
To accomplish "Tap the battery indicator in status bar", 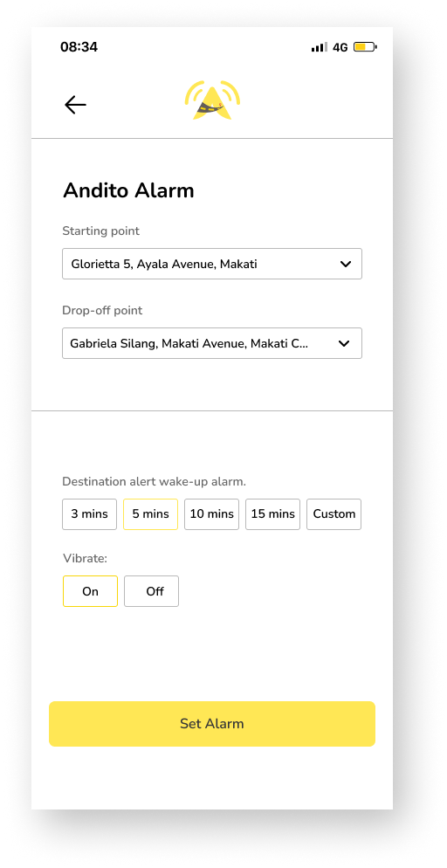I will point(365,47).
